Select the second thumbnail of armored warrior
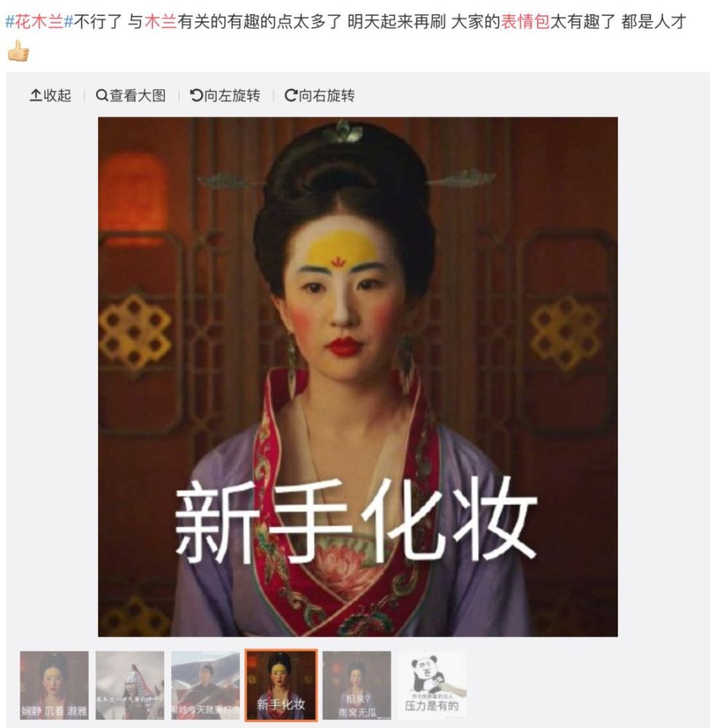The width and height of the screenshot is (716, 728). pyautogui.click(x=130, y=685)
